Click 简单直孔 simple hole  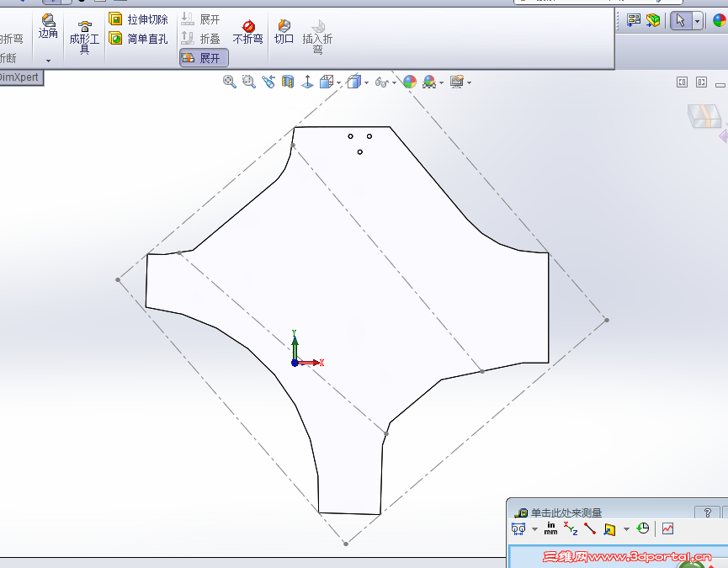click(138, 39)
